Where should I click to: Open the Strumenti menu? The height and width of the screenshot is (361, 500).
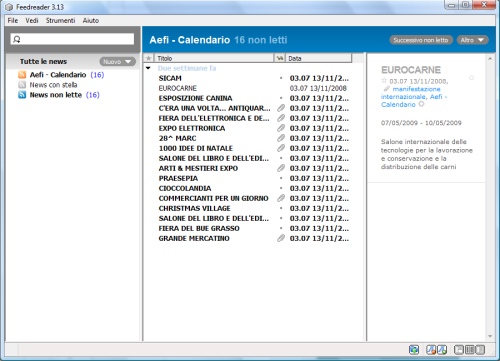point(60,20)
